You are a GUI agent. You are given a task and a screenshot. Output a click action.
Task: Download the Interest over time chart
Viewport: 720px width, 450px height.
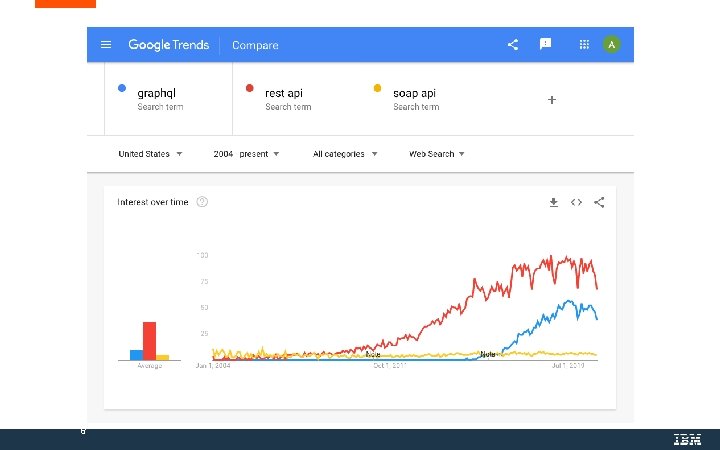(553, 202)
